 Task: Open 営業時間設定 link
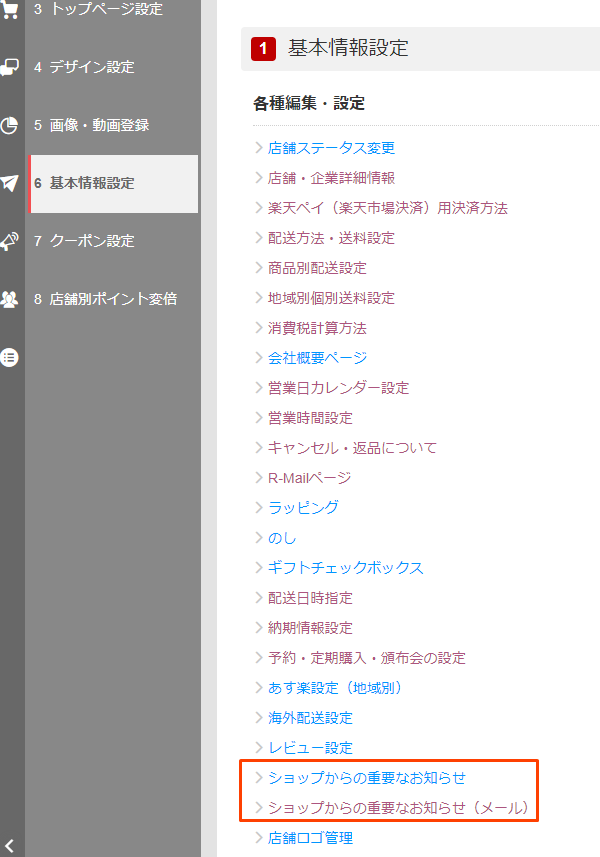(x=310, y=418)
